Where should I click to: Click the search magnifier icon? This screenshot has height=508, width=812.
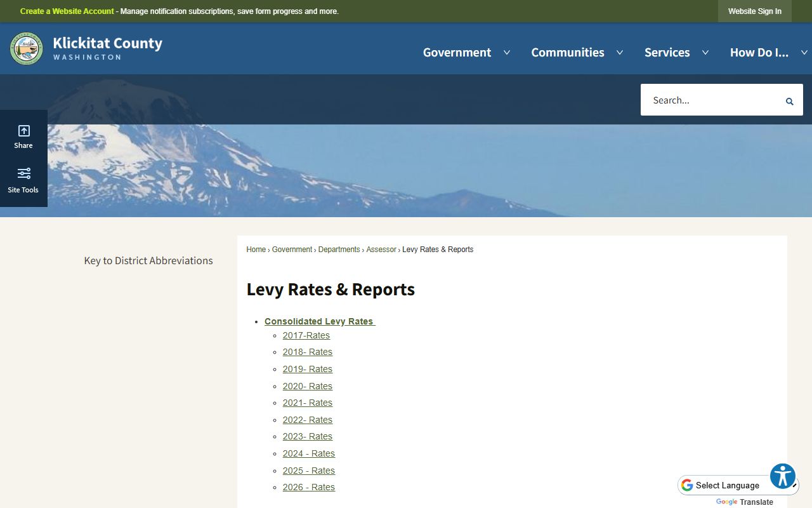[x=789, y=101]
